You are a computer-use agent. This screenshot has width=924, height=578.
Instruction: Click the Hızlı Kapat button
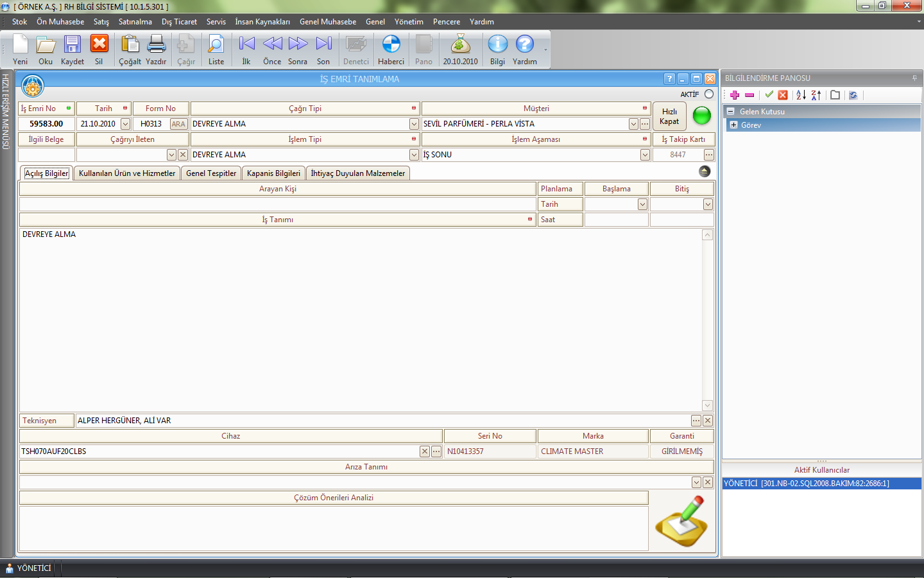[x=669, y=116]
